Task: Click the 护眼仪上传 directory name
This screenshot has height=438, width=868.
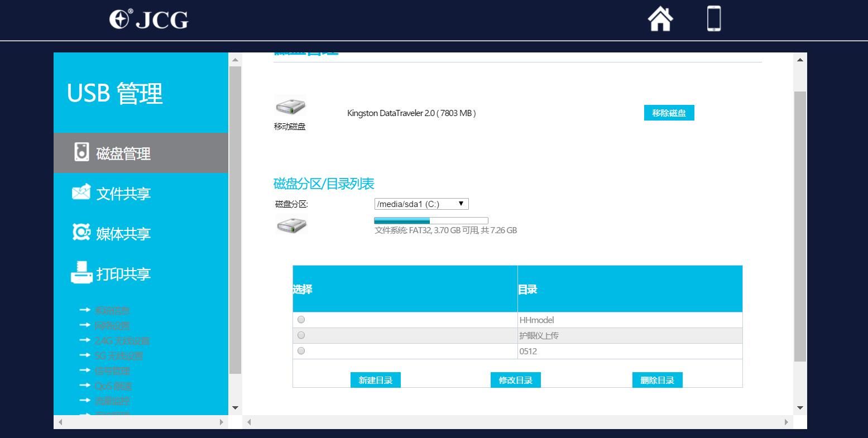Action: (x=539, y=335)
